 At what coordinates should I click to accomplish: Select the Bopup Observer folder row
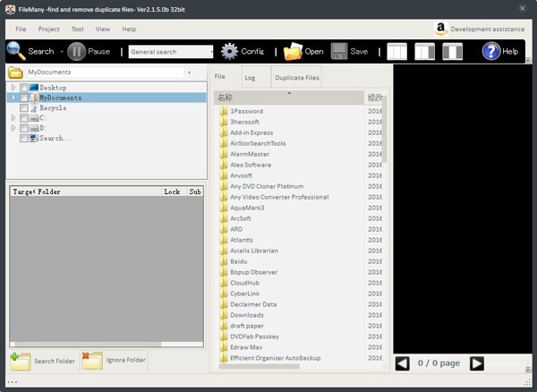[289, 272]
